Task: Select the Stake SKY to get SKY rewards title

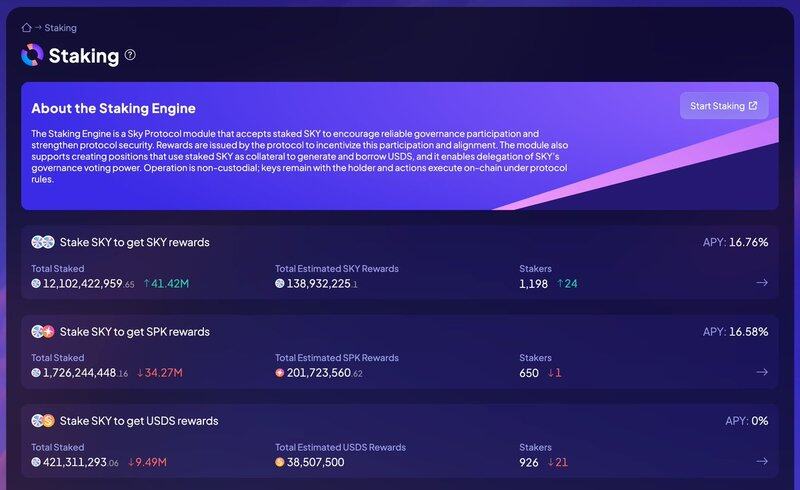Action: tap(134, 242)
